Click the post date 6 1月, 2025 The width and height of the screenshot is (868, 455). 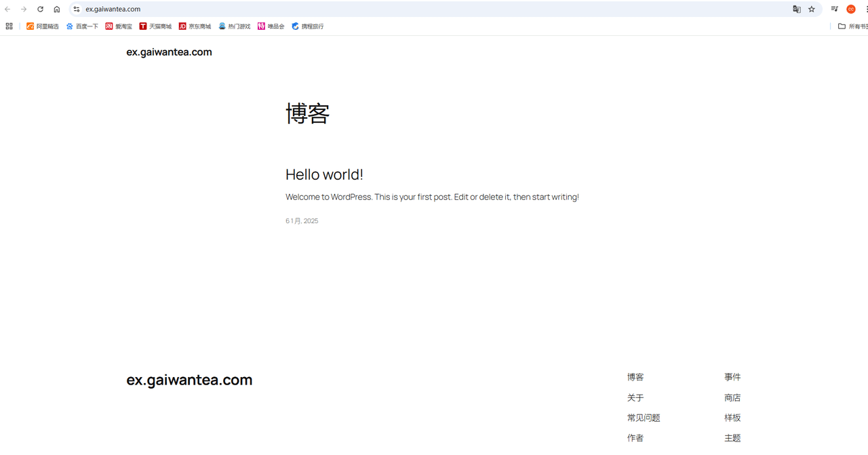[302, 221]
